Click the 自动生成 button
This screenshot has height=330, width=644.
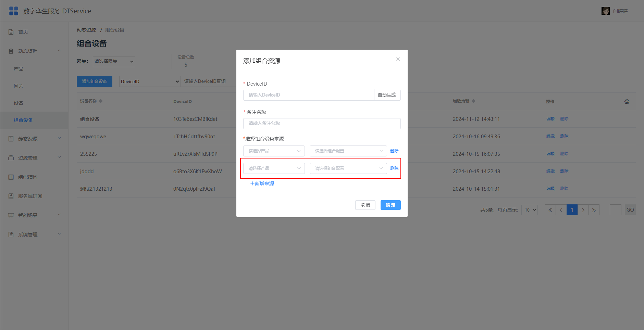387,95
